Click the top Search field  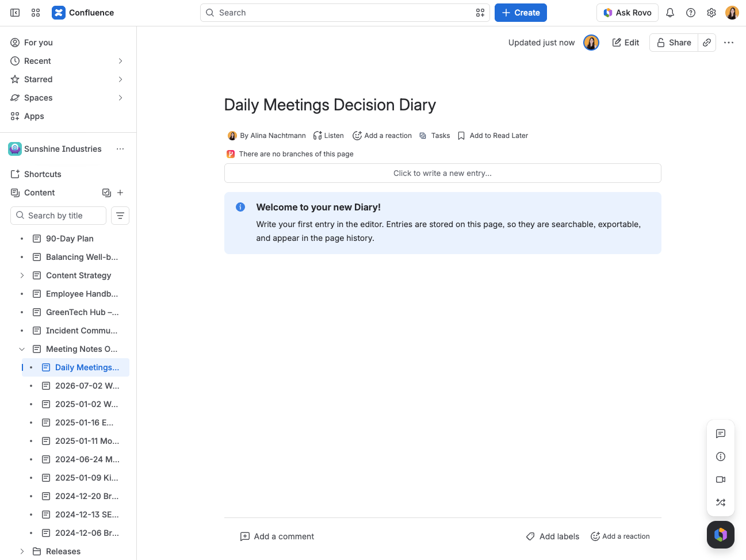[x=345, y=13]
